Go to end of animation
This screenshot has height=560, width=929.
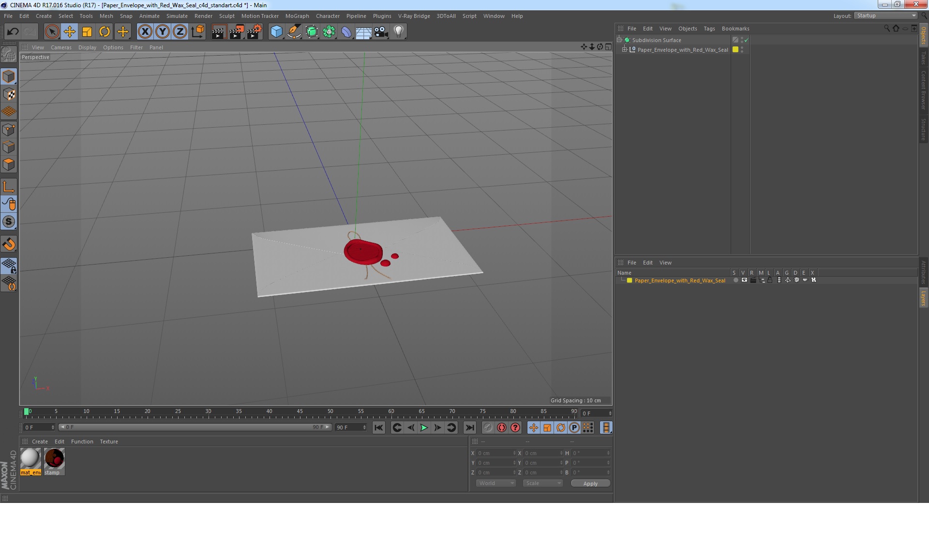(x=470, y=427)
